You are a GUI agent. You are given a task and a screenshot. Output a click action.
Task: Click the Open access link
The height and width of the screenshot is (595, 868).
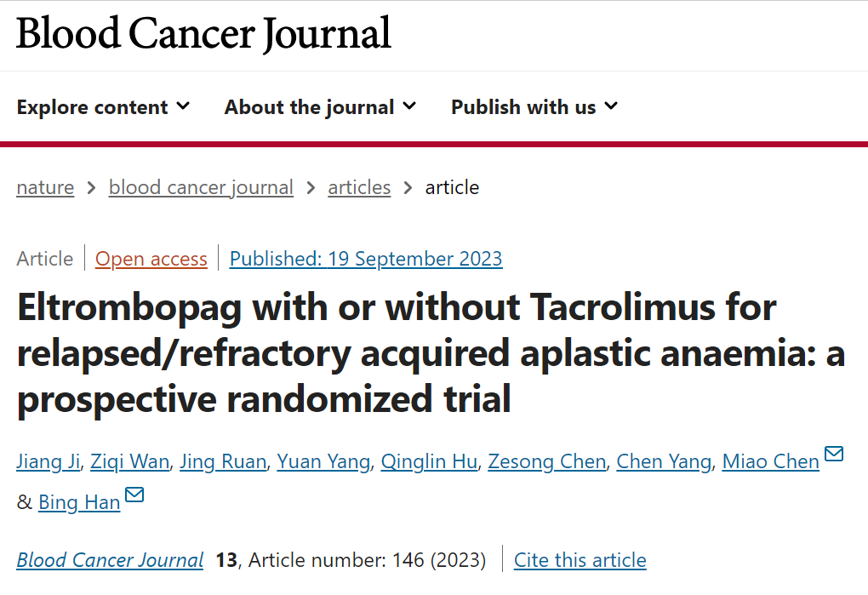point(151,259)
